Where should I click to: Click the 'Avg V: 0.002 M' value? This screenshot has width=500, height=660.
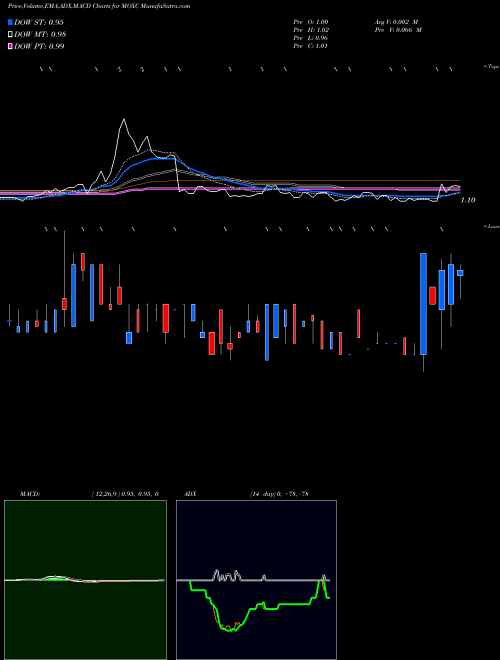[x=396, y=22]
